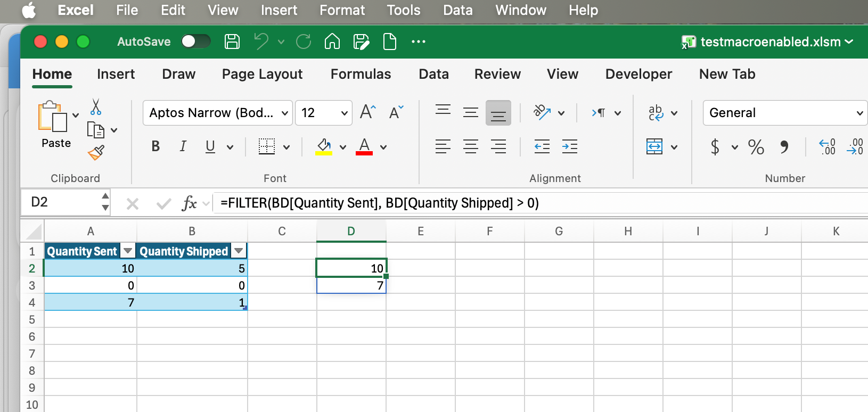Click the Paste button
The width and height of the screenshot is (868, 412).
pos(56,124)
